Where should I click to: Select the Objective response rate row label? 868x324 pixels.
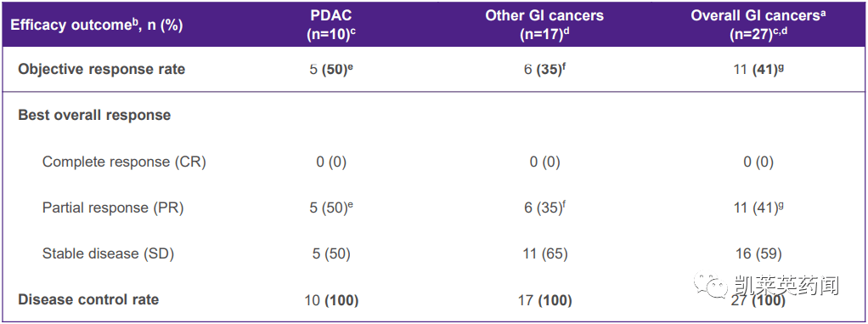(101, 69)
